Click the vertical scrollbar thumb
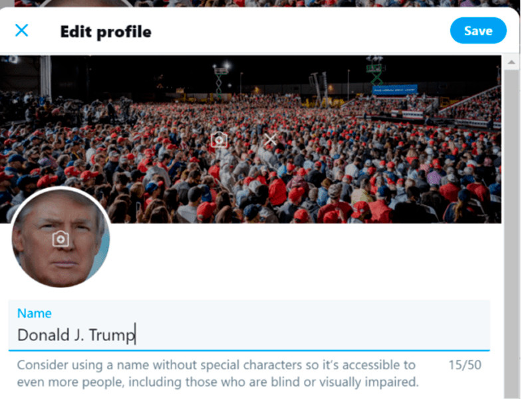The image size is (532, 399). pyautogui.click(x=511, y=233)
